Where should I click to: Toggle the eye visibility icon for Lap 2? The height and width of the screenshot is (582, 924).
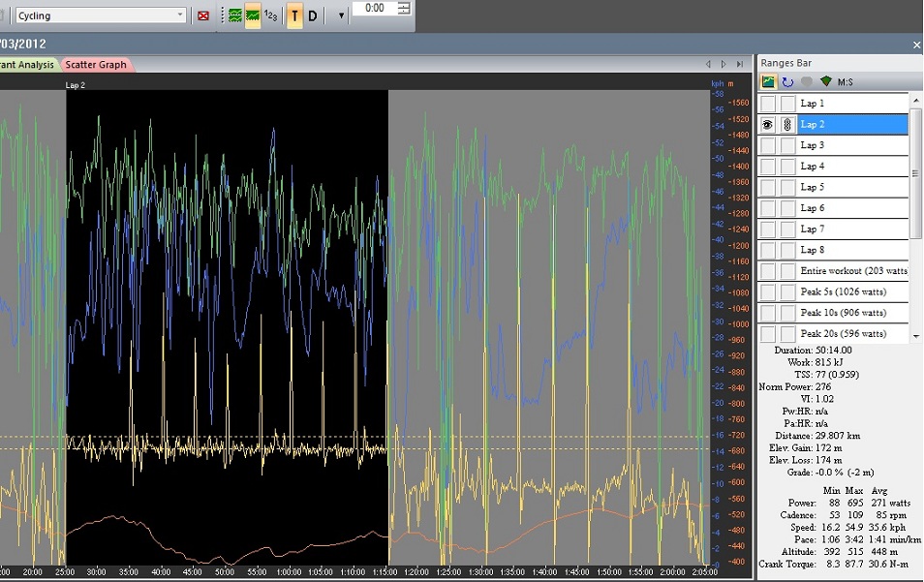click(767, 125)
